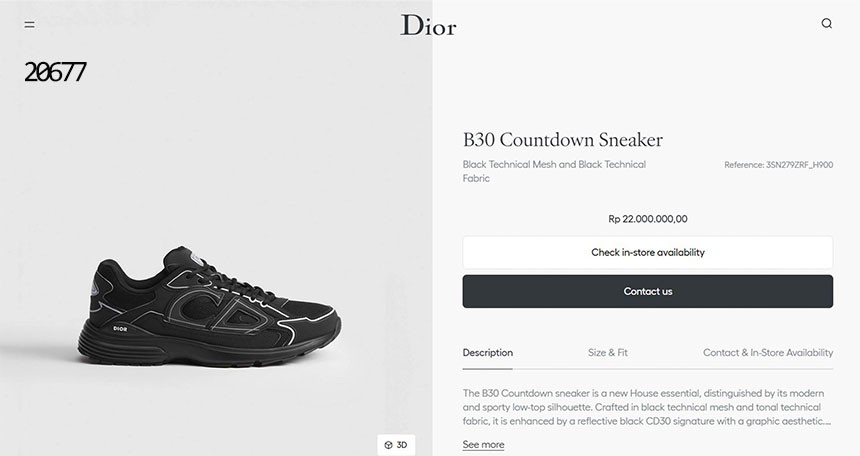Viewport: 860px width, 456px height.
Task: Click the sneaker's black laces
Action: pos(225,273)
